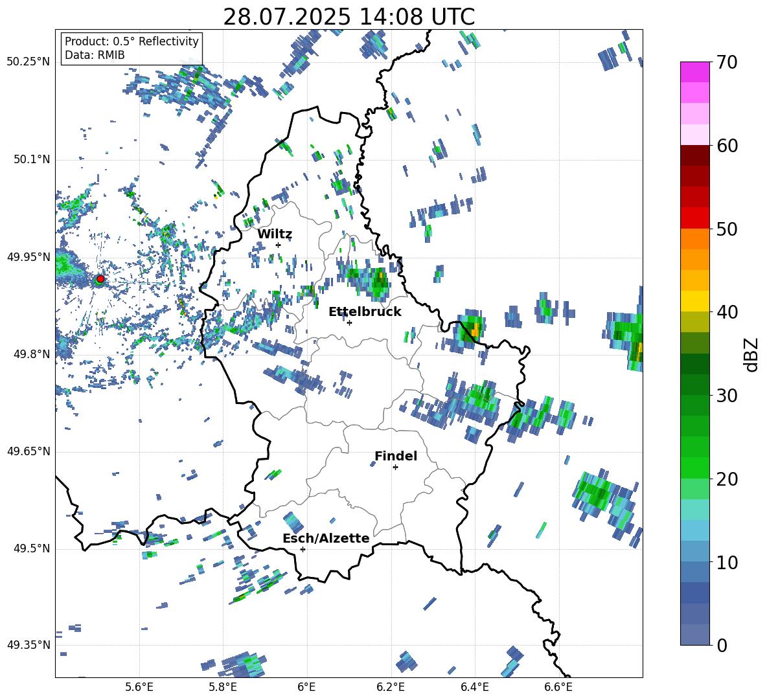Click the 49.8°N latitude label
Viewport: 767px width, 700px height.
31,354
